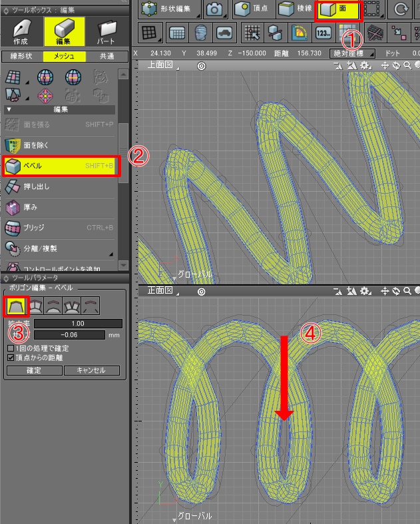The image size is (420, 524).
Task: Click the camera icon in the top toolbar
Action: pyautogui.click(x=214, y=10)
